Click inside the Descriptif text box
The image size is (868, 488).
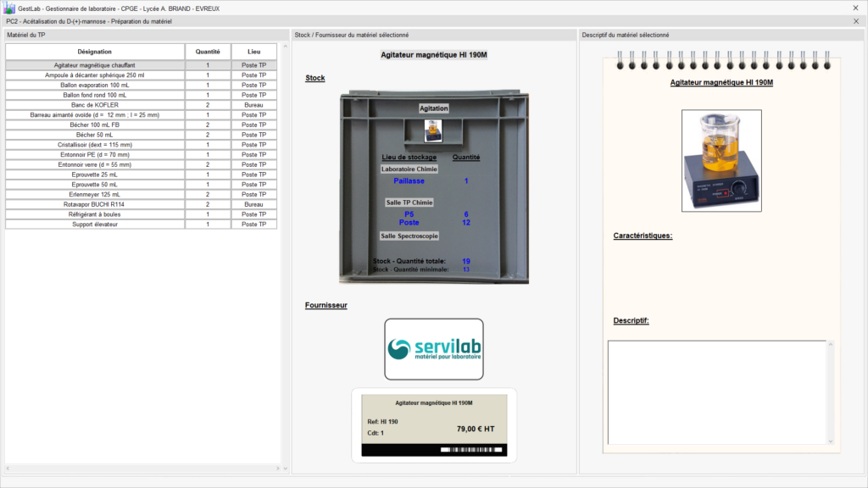click(x=716, y=391)
